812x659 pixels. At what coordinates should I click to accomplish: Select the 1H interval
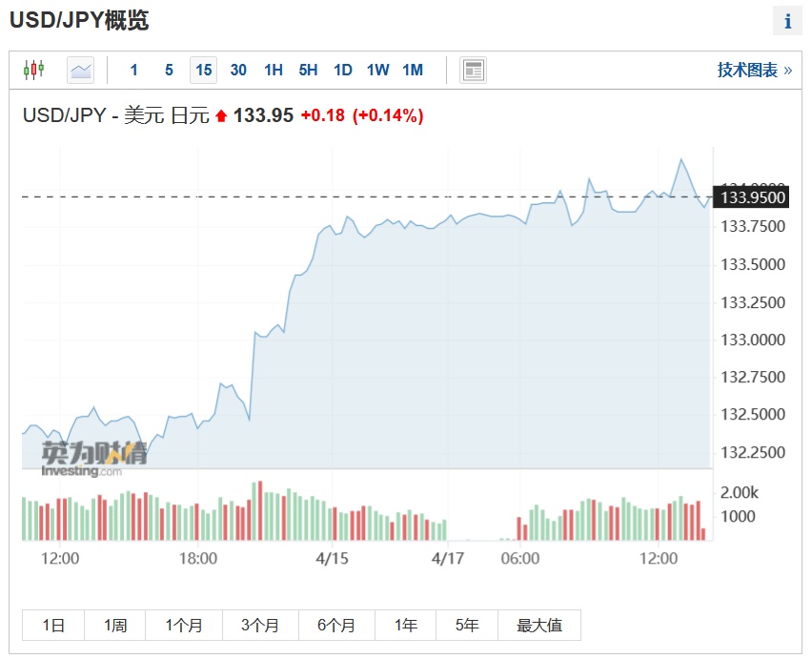point(274,70)
